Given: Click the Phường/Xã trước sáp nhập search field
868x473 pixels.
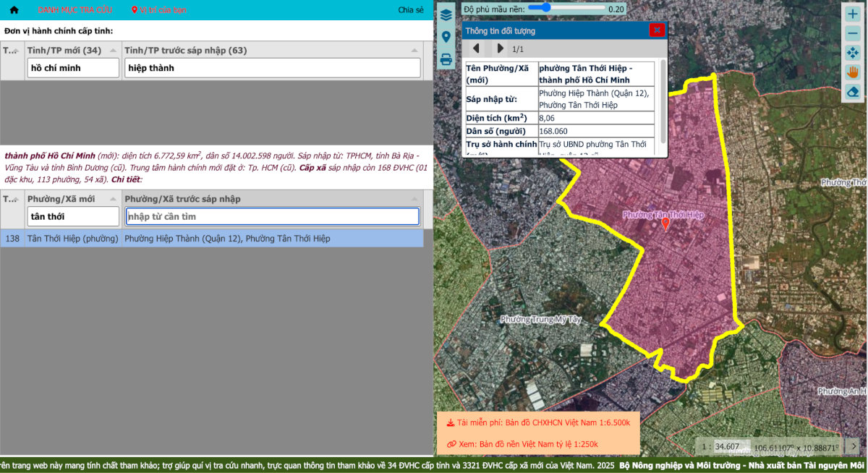Looking at the screenshot, I should (272, 216).
